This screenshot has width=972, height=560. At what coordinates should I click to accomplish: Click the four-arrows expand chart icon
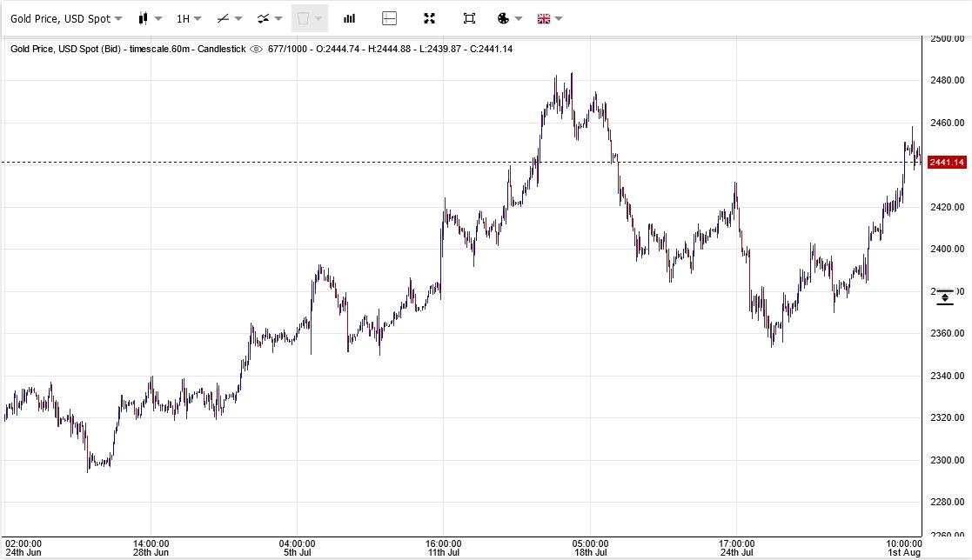[x=429, y=18]
